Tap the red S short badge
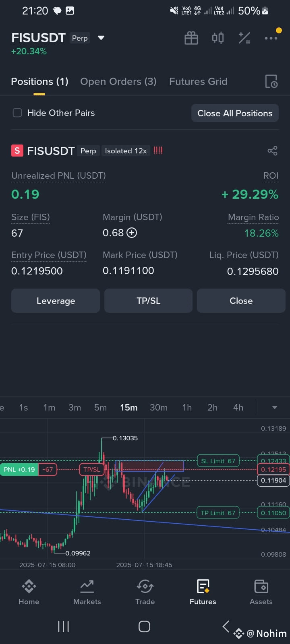290x644 pixels. point(17,151)
